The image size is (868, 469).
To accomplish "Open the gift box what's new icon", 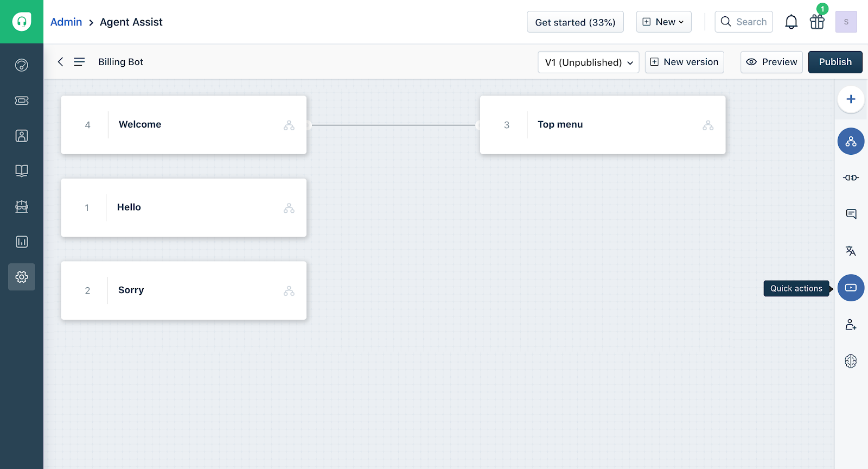I will (817, 22).
